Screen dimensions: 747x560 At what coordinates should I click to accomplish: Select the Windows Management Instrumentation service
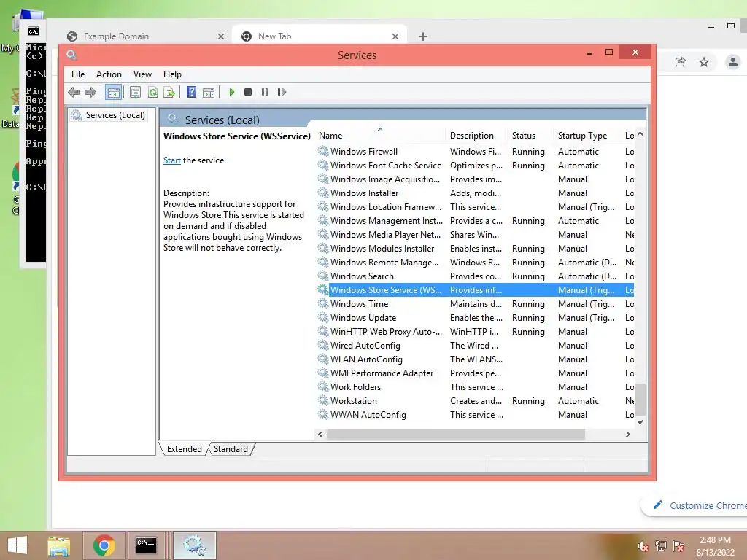[476, 220]
